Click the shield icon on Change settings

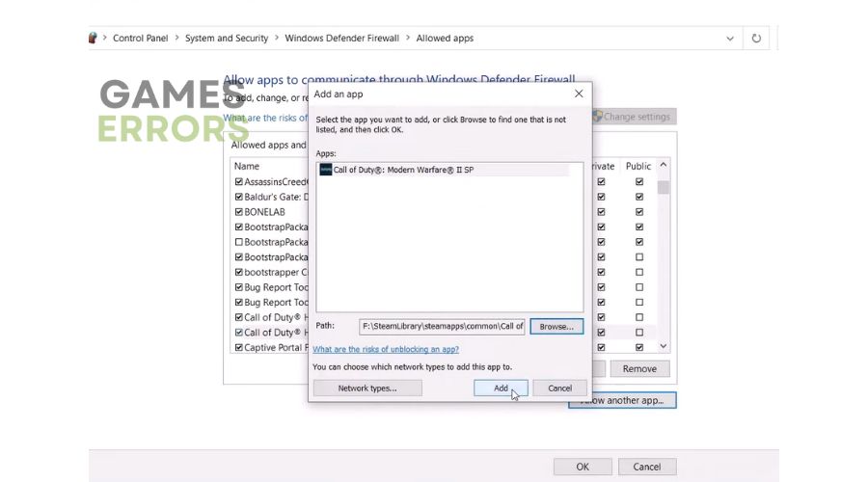coord(597,117)
